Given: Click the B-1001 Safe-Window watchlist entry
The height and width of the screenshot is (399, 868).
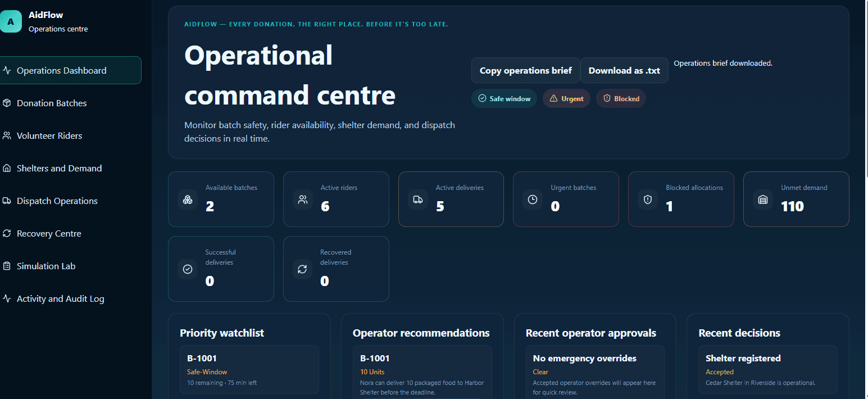Looking at the screenshot, I should (x=249, y=370).
